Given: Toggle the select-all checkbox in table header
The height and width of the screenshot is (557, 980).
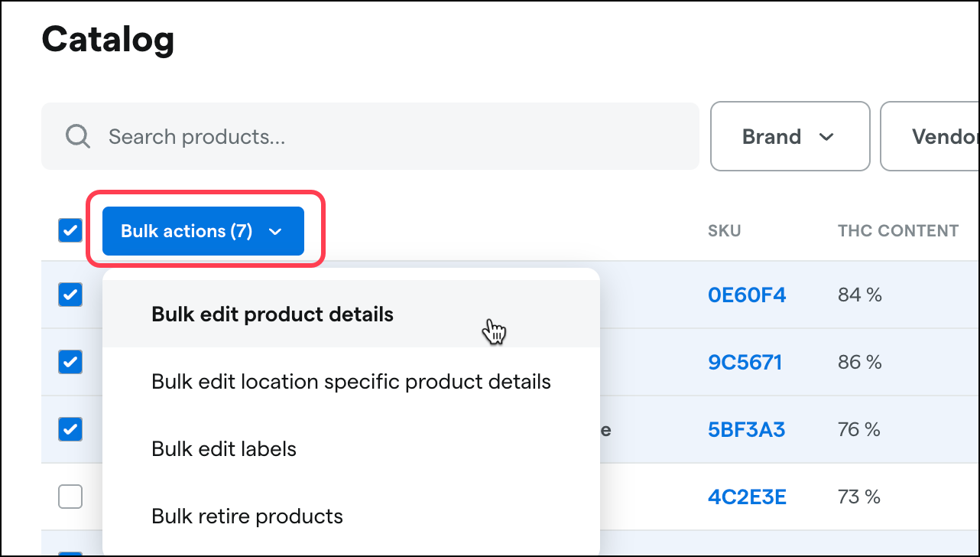Looking at the screenshot, I should pos(70,230).
